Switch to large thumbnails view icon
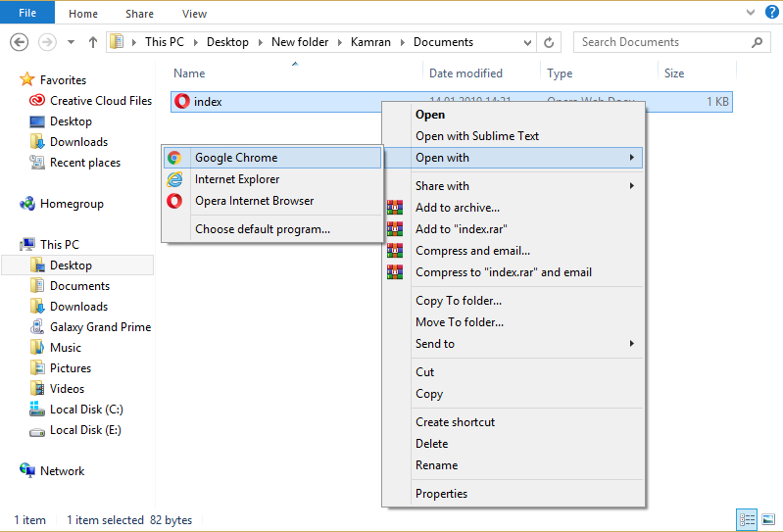783x532 pixels. coord(768,520)
